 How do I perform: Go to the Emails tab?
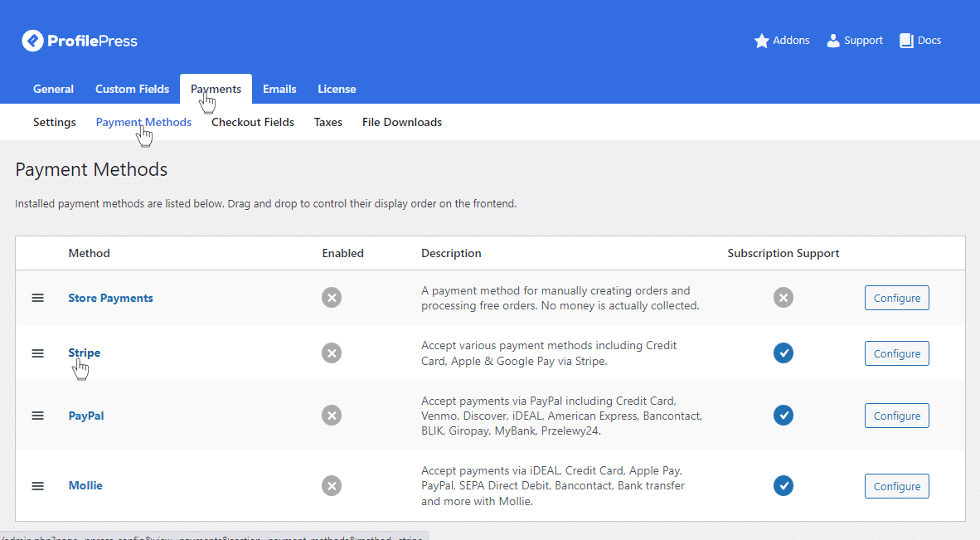pos(279,90)
